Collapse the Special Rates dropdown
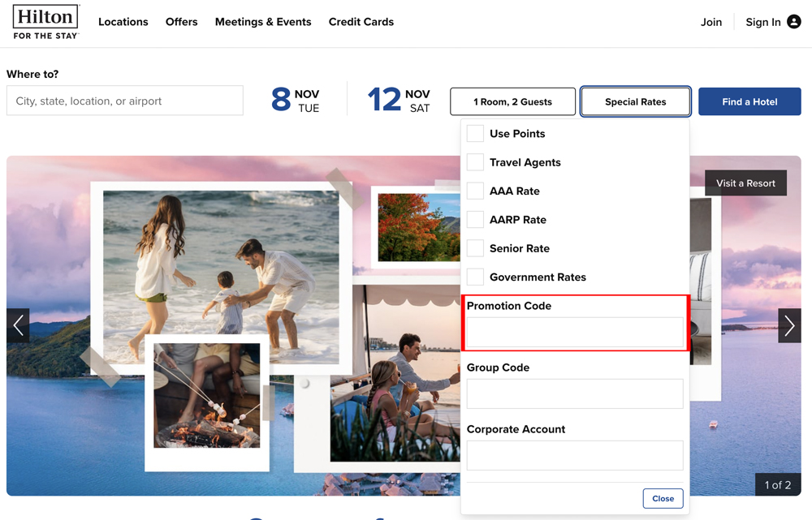The height and width of the screenshot is (520, 812). point(636,101)
